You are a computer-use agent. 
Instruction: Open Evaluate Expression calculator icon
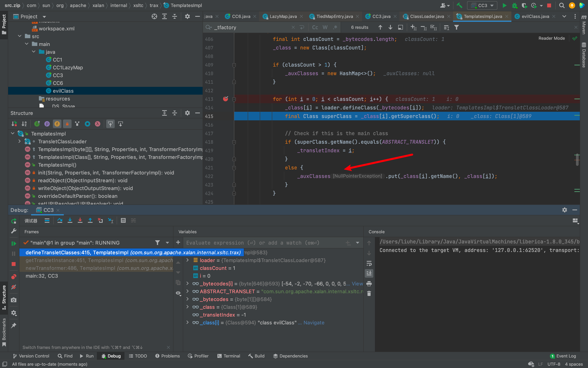pyautogui.click(x=123, y=220)
